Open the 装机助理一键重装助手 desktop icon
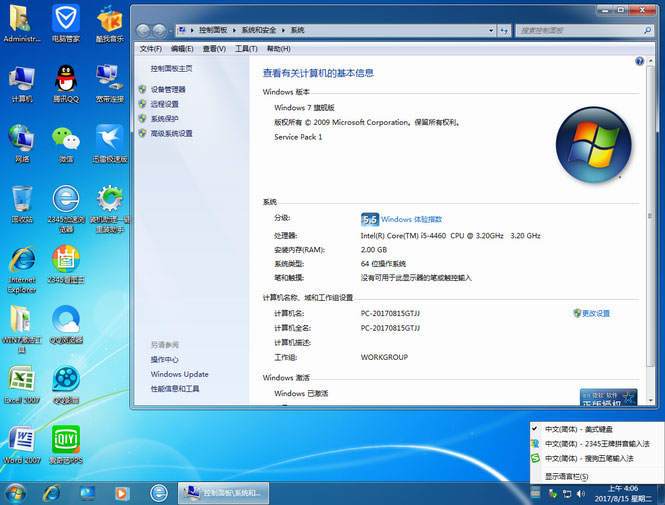Screen dimensions: 665x505 point(109,209)
